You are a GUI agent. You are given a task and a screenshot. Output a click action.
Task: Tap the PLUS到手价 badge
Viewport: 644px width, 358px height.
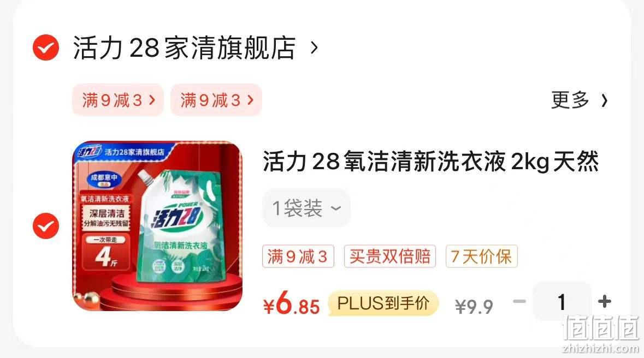pyautogui.click(x=383, y=303)
